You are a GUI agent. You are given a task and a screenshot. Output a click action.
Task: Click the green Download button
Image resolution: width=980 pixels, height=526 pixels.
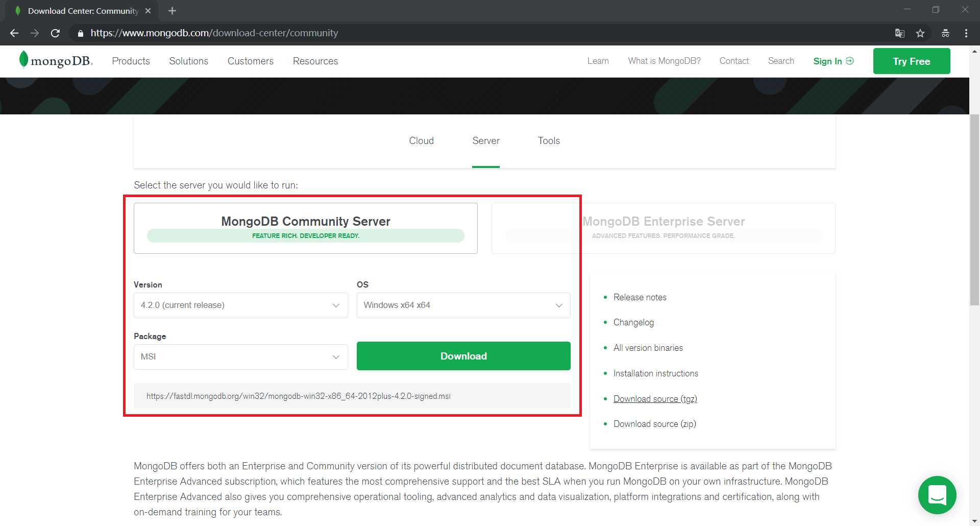point(463,356)
